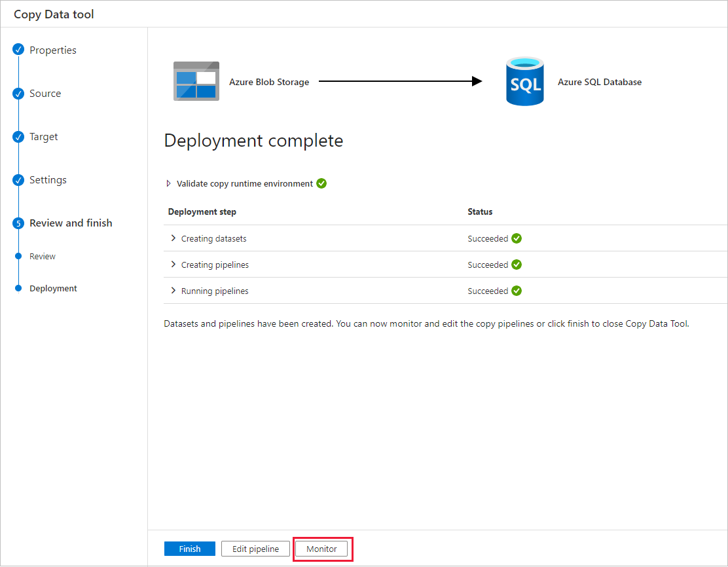Click the Properties step checkmark icon

pos(18,50)
